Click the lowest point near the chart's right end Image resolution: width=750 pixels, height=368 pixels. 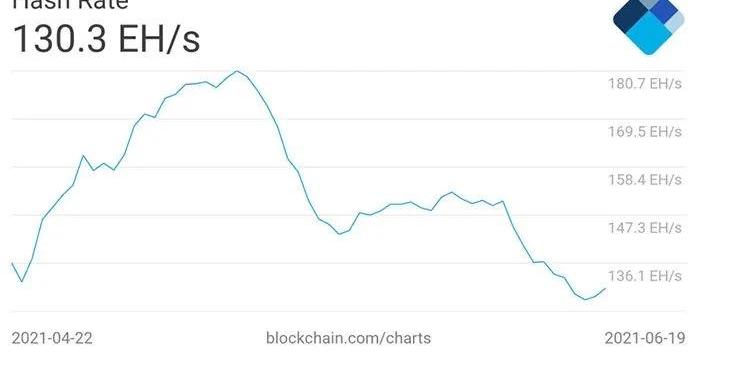[585, 300]
